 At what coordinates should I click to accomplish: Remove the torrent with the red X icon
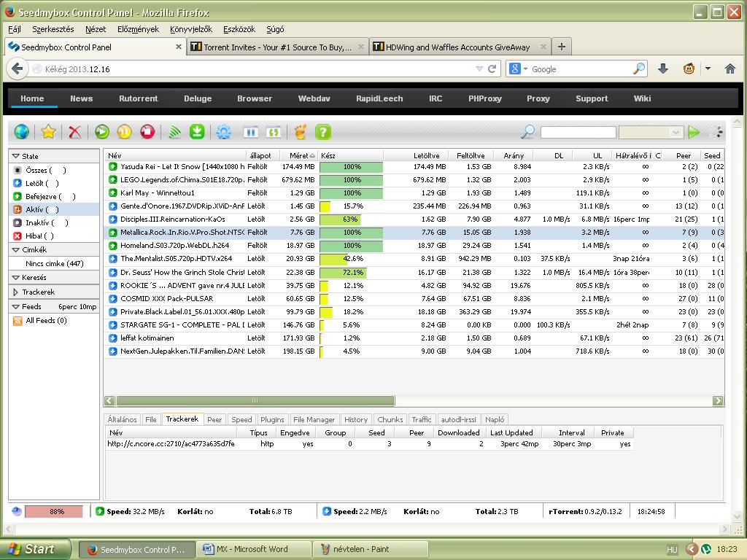[75, 132]
